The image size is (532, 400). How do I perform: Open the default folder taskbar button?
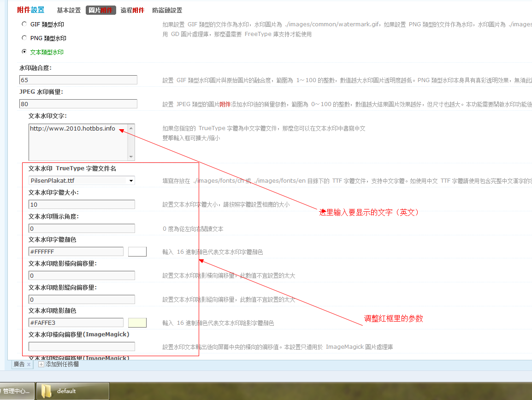tap(73, 391)
